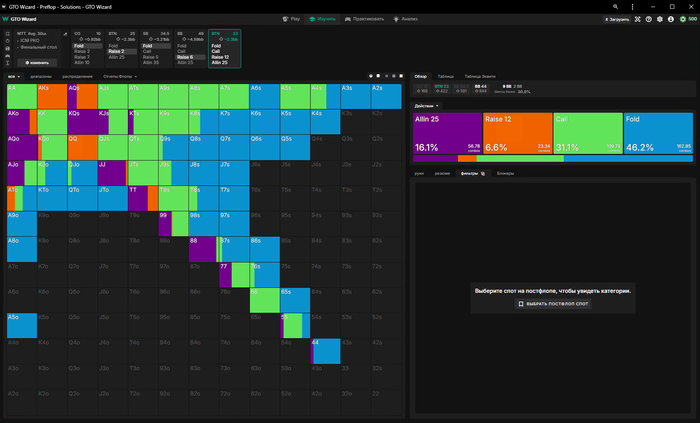The width and height of the screenshot is (700, 423).
Task: Select SB Raise 5 action
Action: tap(156, 57)
